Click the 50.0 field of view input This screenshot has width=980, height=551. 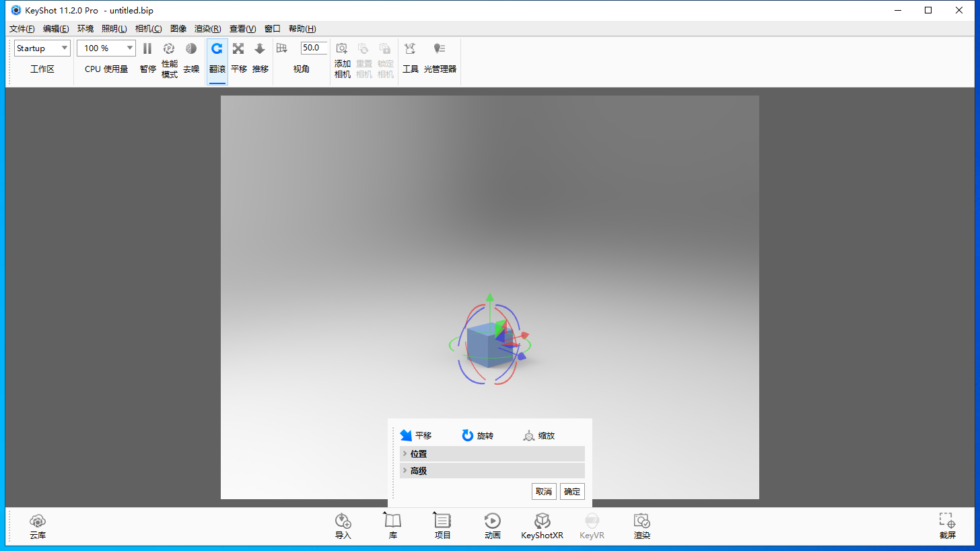pyautogui.click(x=314, y=48)
